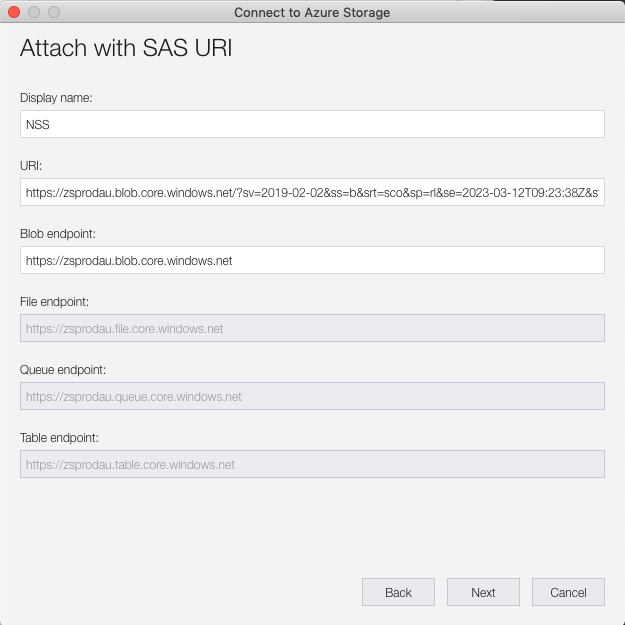The height and width of the screenshot is (625, 625).
Task: Click the grey minimize window button
Action: pyautogui.click(x=34, y=12)
